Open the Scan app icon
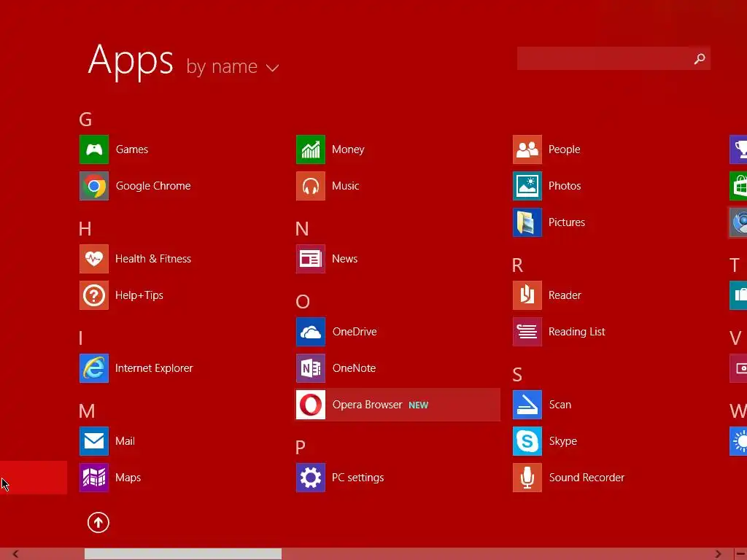This screenshot has height=560, width=747. point(527,405)
